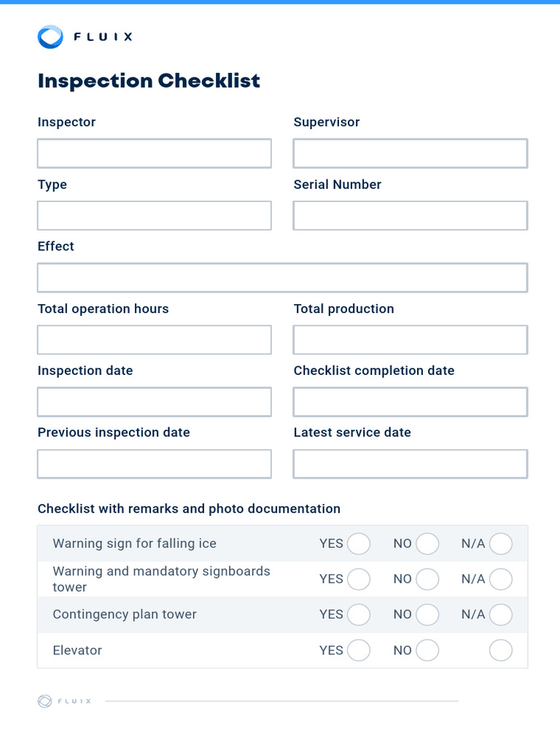Viewport: 560px width, 747px height.
Task: Click the Previous inspection date field
Action: coord(155,464)
